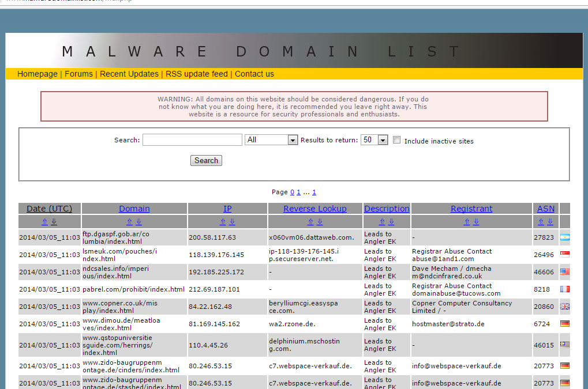Click inside the Search text field
This screenshot has width=588, height=389.
pos(192,140)
